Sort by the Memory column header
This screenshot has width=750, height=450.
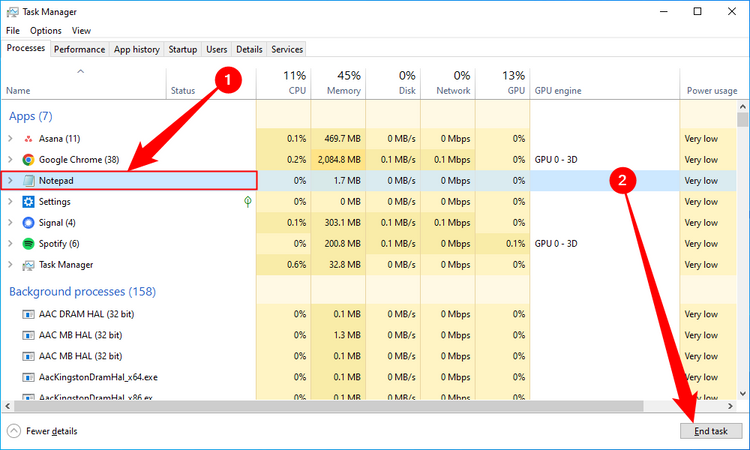(x=338, y=84)
